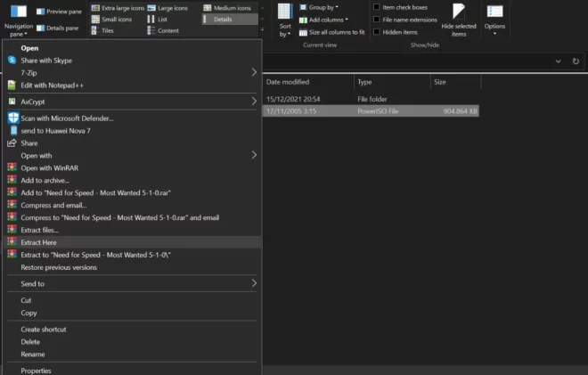Click Size all columns to fit

point(332,32)
